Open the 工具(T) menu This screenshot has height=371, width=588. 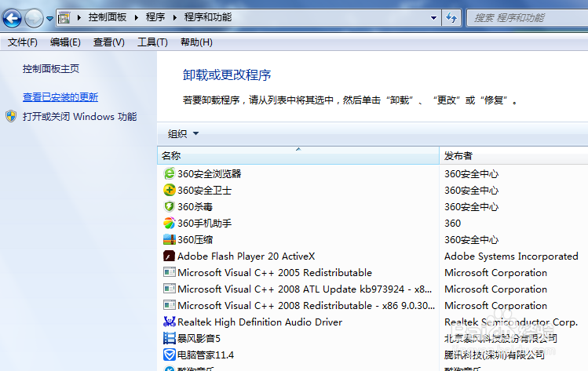click(152, 42)
